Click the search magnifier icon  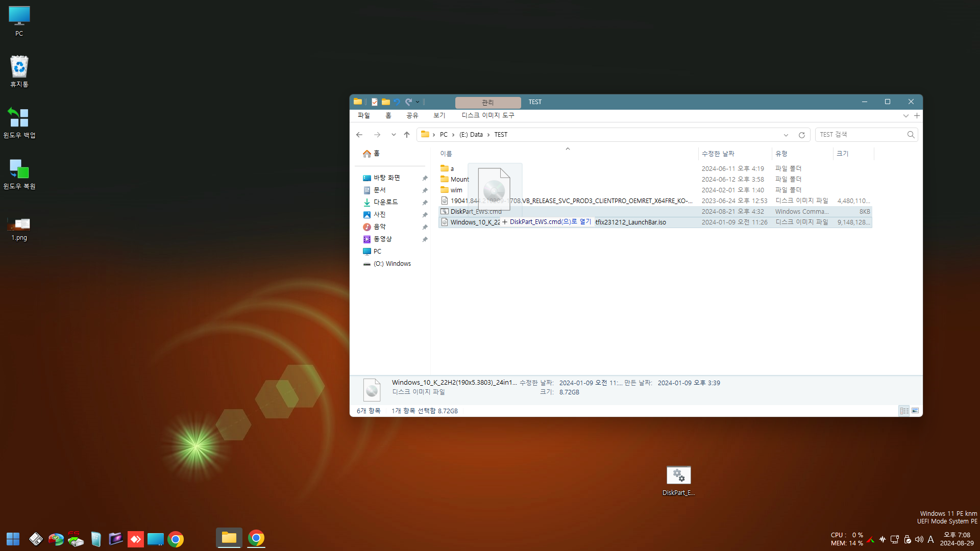(x=911, y=135)
